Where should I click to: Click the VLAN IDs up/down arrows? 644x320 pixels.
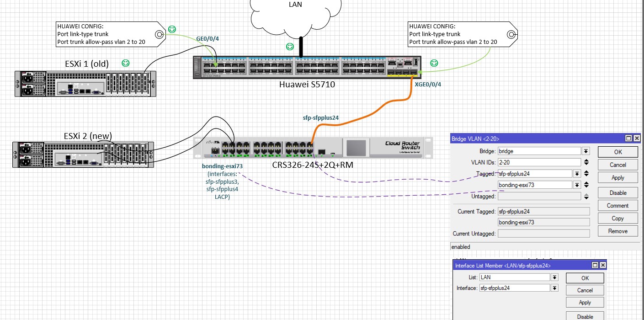tap(586, 162)
